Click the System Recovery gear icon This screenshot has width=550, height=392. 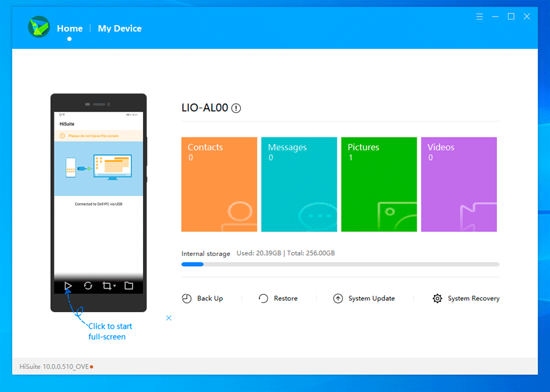(437, 299)
